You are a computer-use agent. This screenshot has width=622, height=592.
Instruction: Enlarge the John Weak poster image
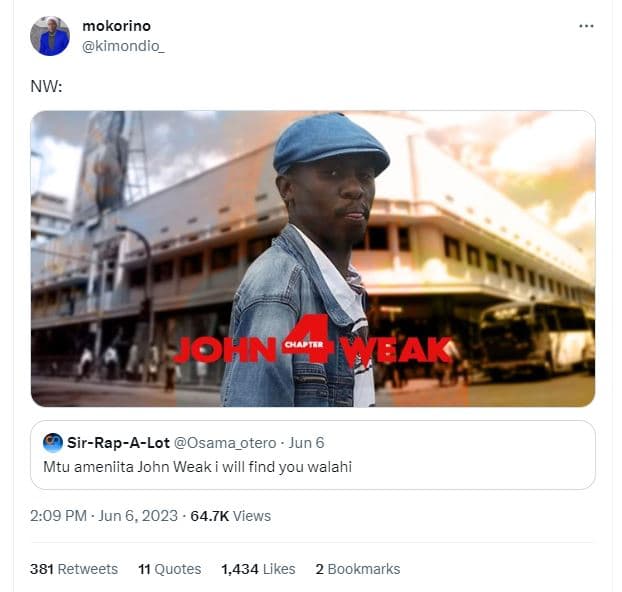point(313,258)
